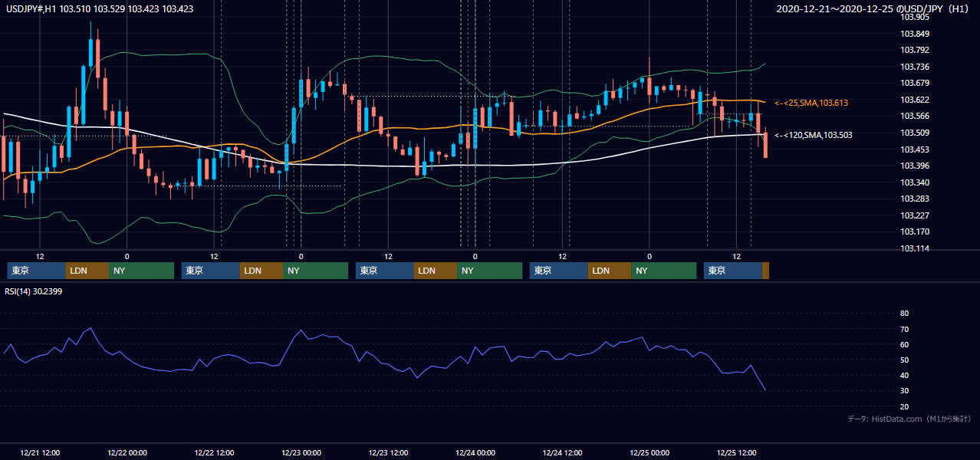
Task: Click price axis label 103.114
Action: click(915, 248)
